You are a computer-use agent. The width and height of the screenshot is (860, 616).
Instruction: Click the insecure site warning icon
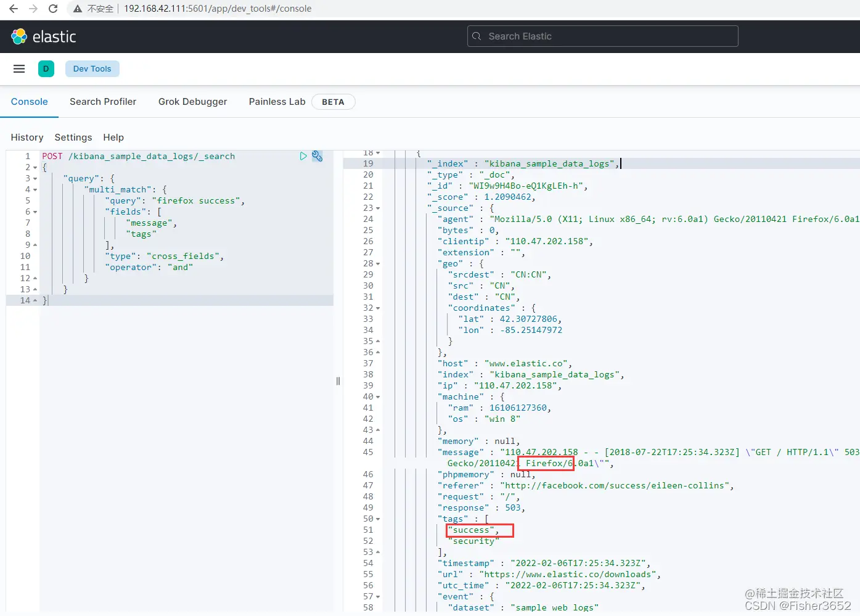(x=78, y=9)
